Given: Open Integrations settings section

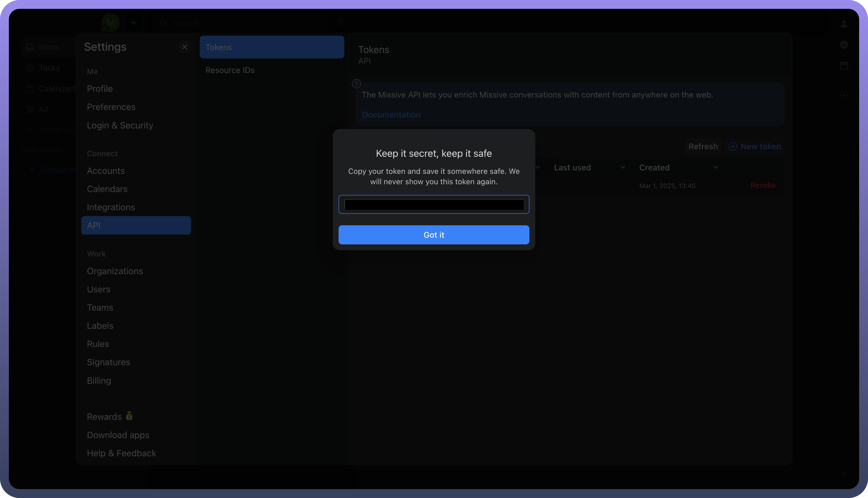Looking at the screenshot, I should click(x=111, y=207).
